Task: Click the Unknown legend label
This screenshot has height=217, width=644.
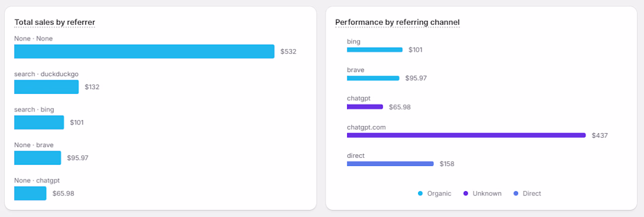Action: pyautogui.click(x=487, y=194)
